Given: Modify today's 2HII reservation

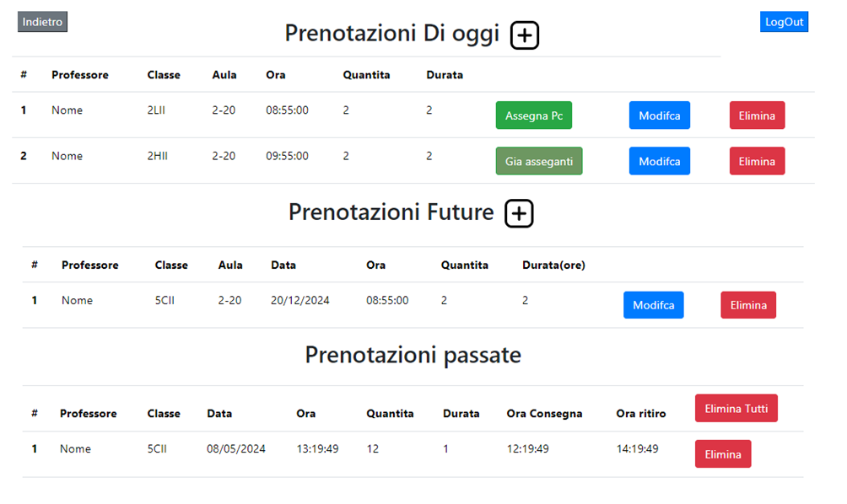Looking at the screenshot, I should pyautogui.click(x=659, y=161).
